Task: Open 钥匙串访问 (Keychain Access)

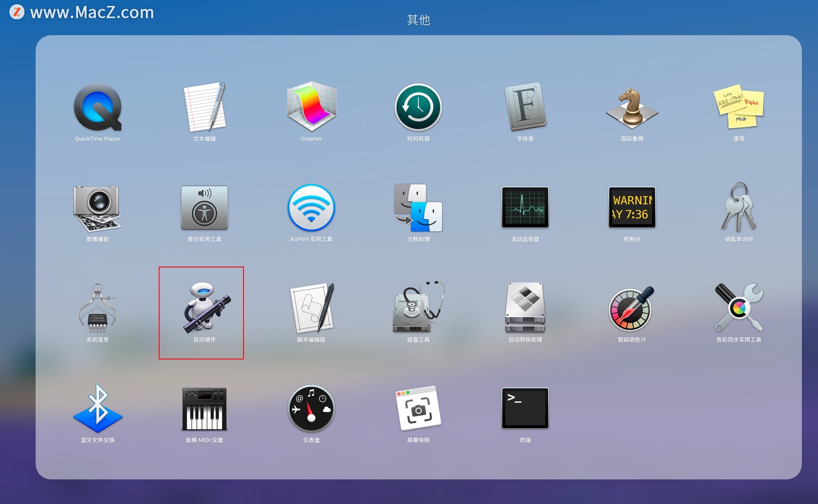Action: pyautogui.click(x=739, y=208)
